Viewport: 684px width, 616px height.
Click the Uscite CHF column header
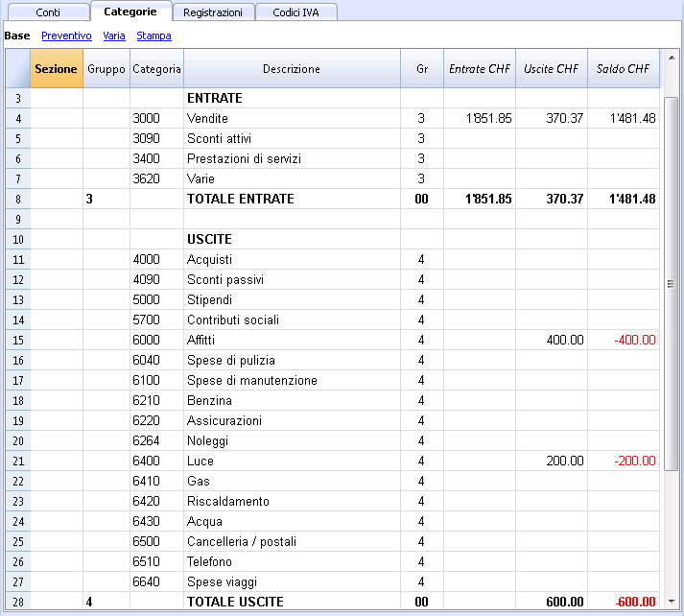pyautogui.click(x=552, y=68)
